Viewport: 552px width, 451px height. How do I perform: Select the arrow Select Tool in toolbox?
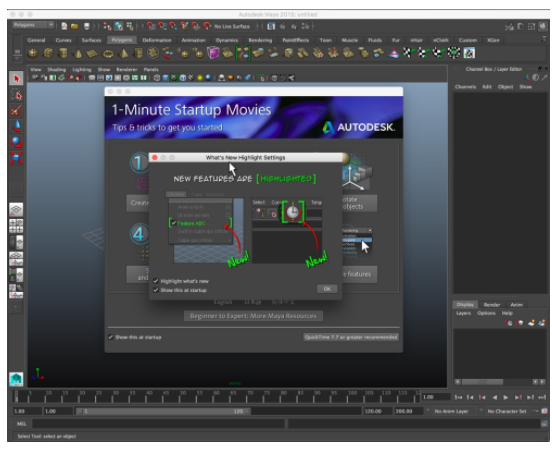point(16,78)
